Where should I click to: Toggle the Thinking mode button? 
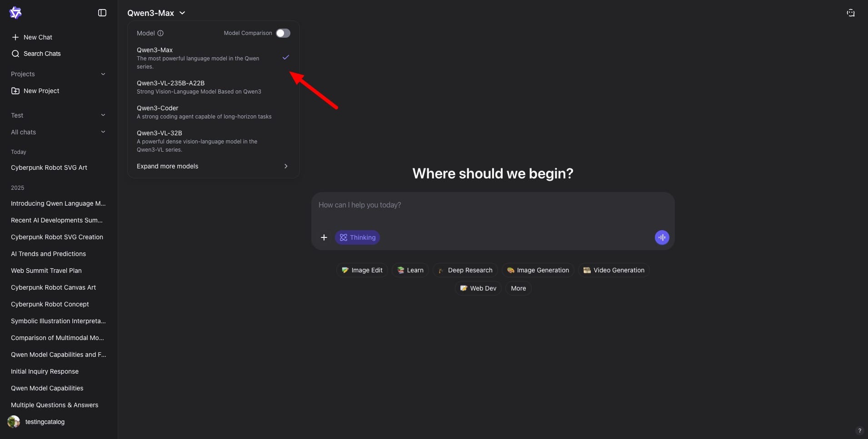click(x=357, y=237)
